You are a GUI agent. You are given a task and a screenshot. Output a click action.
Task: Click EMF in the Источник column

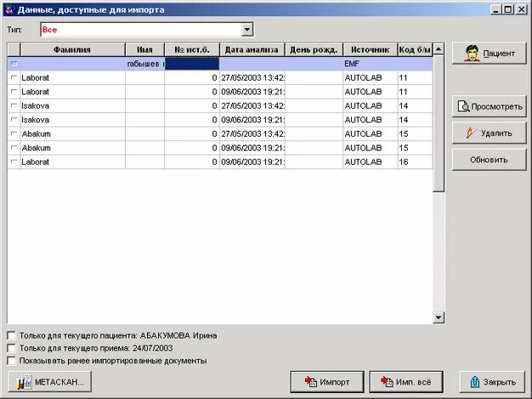click(x=352, y=64)
